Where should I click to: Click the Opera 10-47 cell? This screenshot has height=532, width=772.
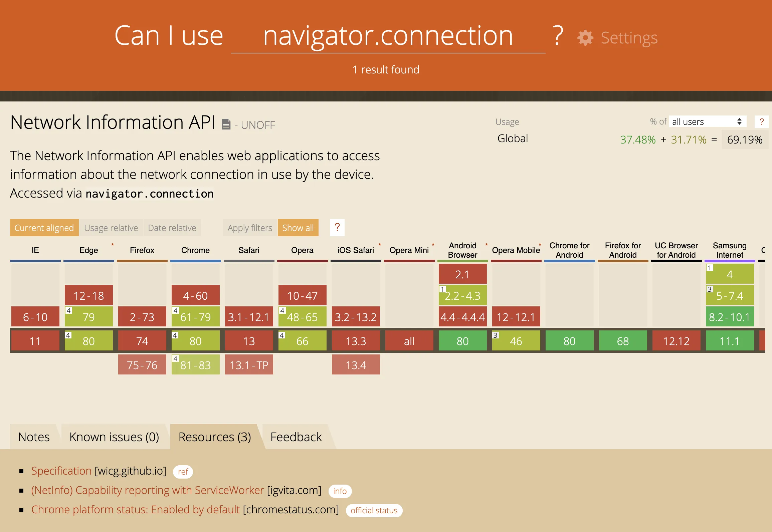(303, 295)
